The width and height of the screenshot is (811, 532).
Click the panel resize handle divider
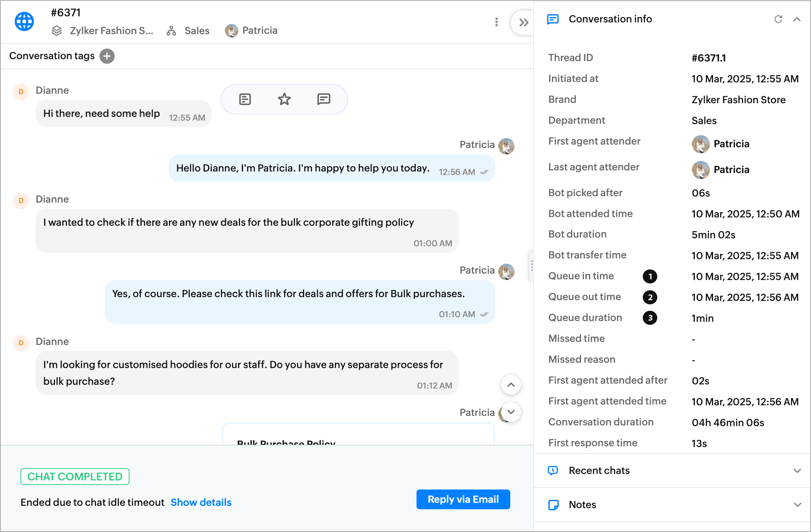pyautogui.click(x=532, y=266)
